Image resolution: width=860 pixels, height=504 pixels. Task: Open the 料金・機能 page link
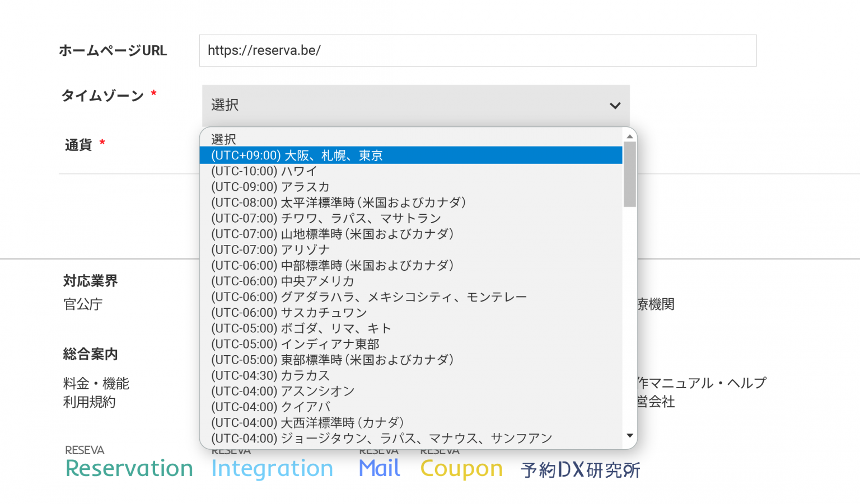click(95, 384)
